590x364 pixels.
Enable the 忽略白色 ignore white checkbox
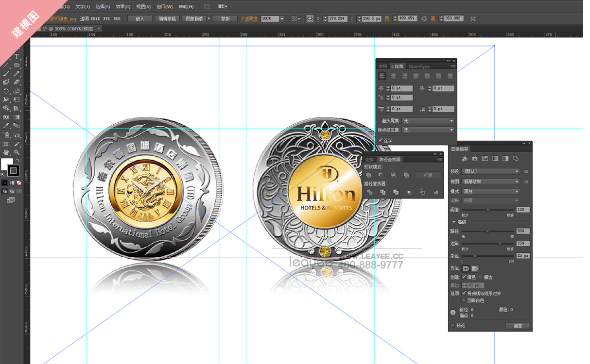tap(464, 300)
